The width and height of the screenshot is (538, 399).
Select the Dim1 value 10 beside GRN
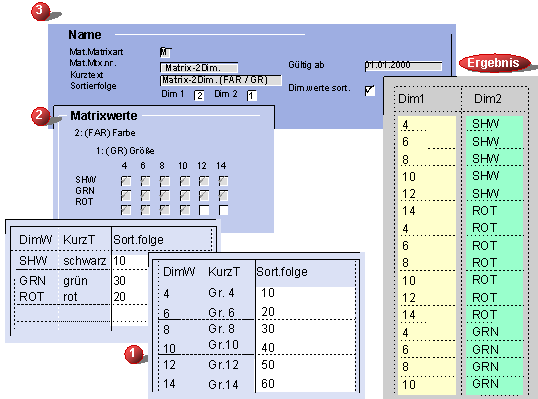pos(409,384)
